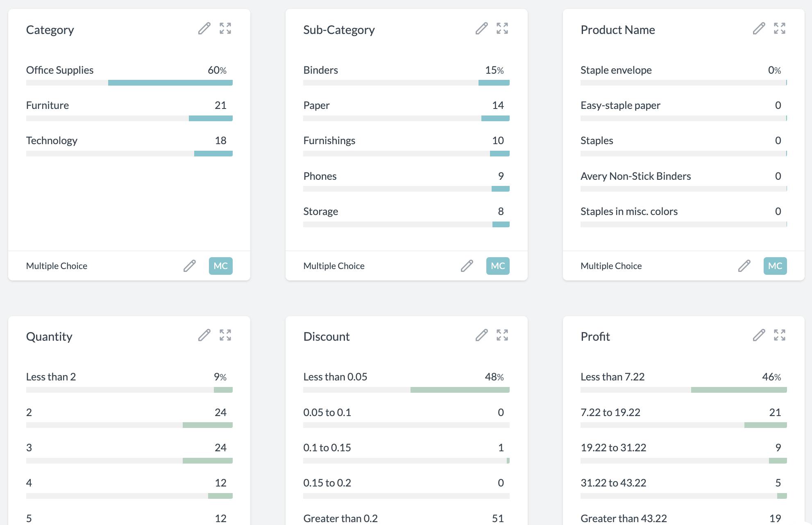Click the edit pencil on the Discount card
The image size is (812, 525).
[482, 335]
